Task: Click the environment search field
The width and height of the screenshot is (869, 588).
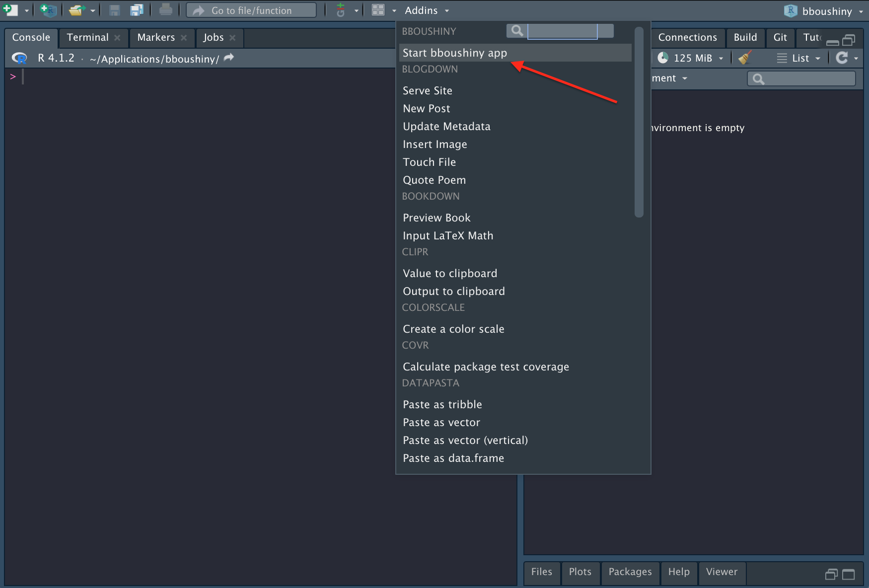Action: 801,78
